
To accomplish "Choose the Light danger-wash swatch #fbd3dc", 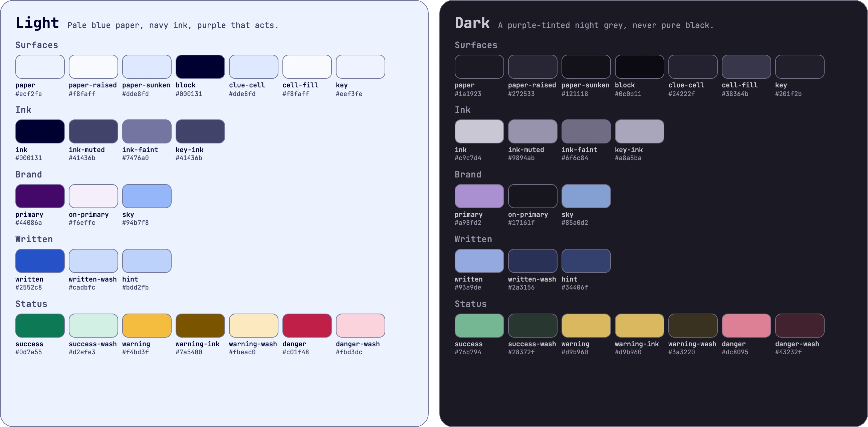I will 360,325.
